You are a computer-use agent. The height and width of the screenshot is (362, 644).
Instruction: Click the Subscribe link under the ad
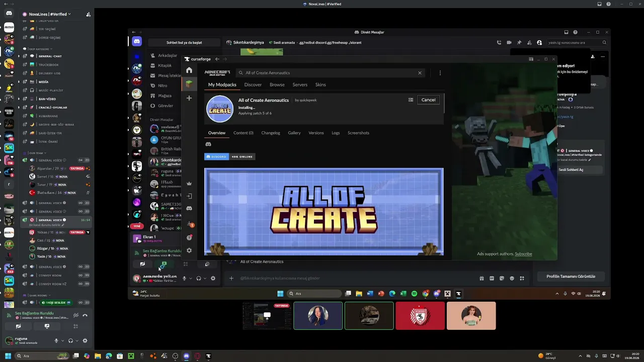pos(523,254)
